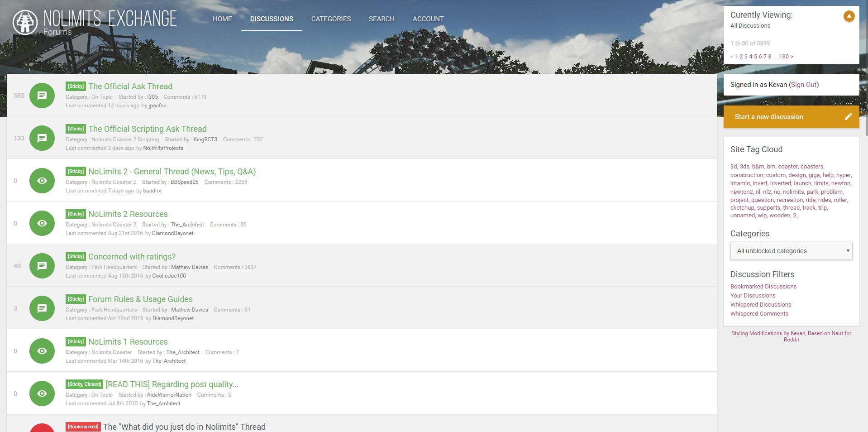This screenshot has width=868, height=432.
Task: Click starter RideWarriorNation on post quality row
Action: tap(169, 395)
